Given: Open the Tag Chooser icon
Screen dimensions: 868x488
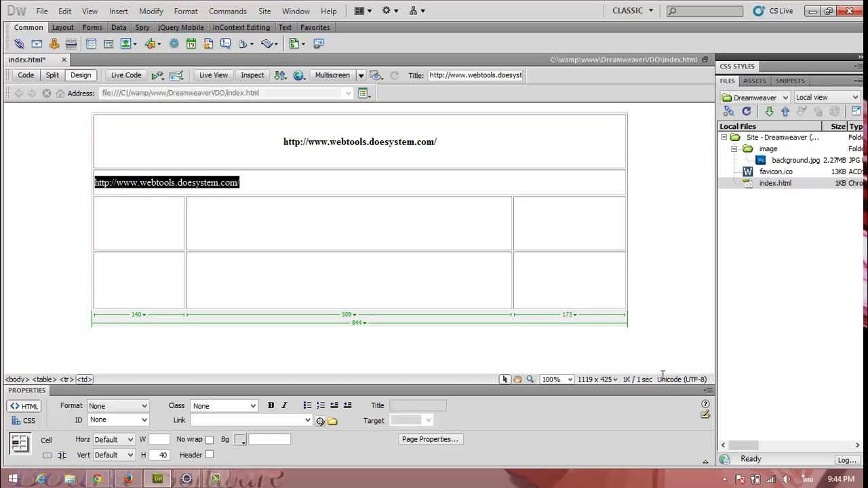Looking at the screenshot, I should 318,43.
